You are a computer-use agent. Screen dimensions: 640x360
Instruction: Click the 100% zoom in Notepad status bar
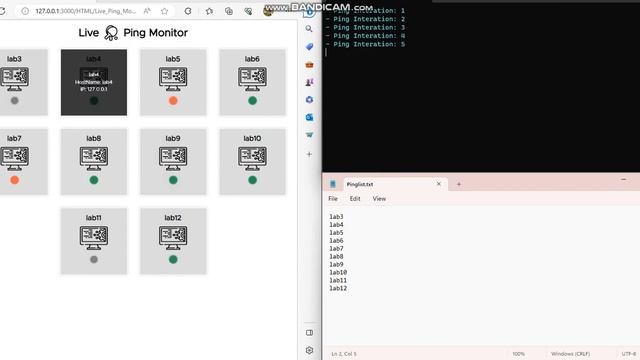518,354
